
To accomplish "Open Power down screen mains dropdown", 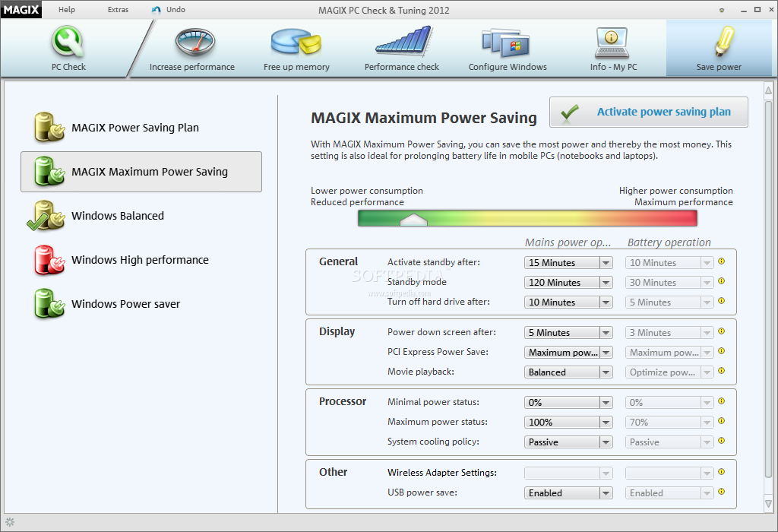I will [568, 333].
